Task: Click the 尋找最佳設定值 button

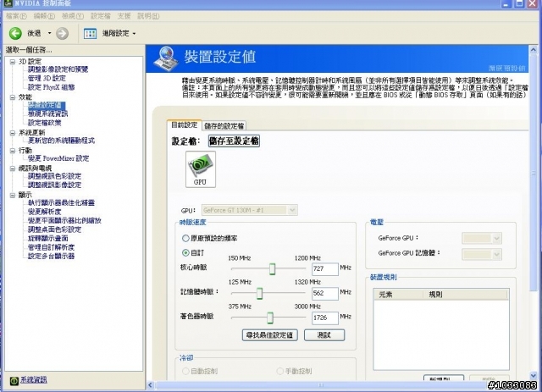Action: pos(269,335)
